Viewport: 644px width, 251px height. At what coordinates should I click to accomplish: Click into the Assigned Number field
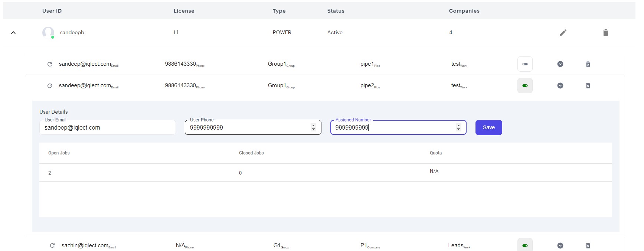tap(398, 127)
